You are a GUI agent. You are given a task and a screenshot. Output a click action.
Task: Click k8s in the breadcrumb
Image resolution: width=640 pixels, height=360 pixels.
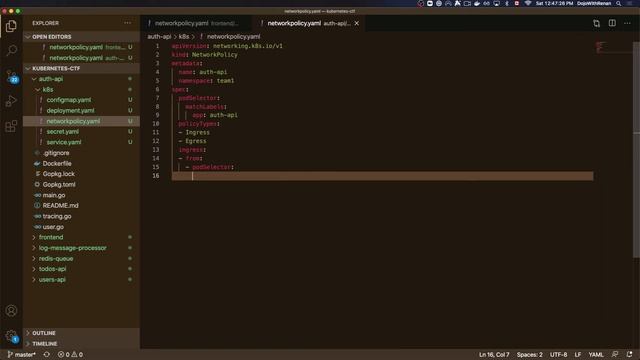click(184, 36)
